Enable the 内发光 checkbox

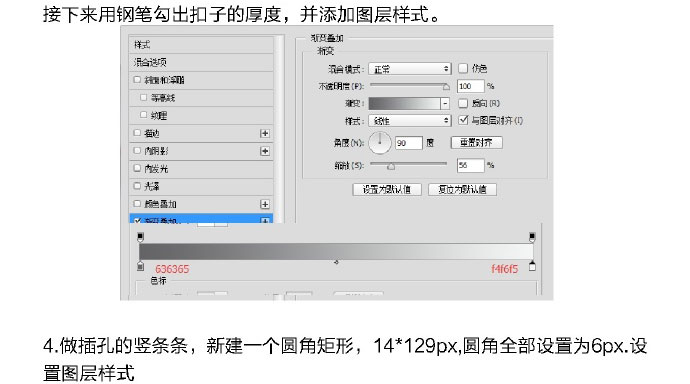click(x=137, y=168)
